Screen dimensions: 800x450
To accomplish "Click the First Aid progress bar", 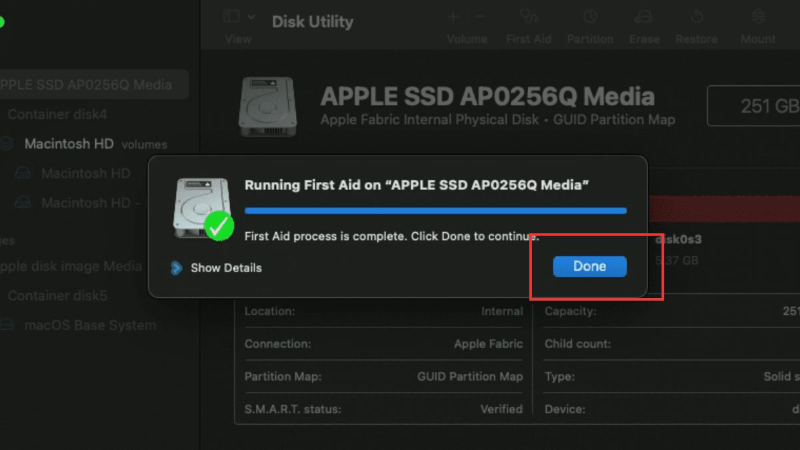I will 435,211.
